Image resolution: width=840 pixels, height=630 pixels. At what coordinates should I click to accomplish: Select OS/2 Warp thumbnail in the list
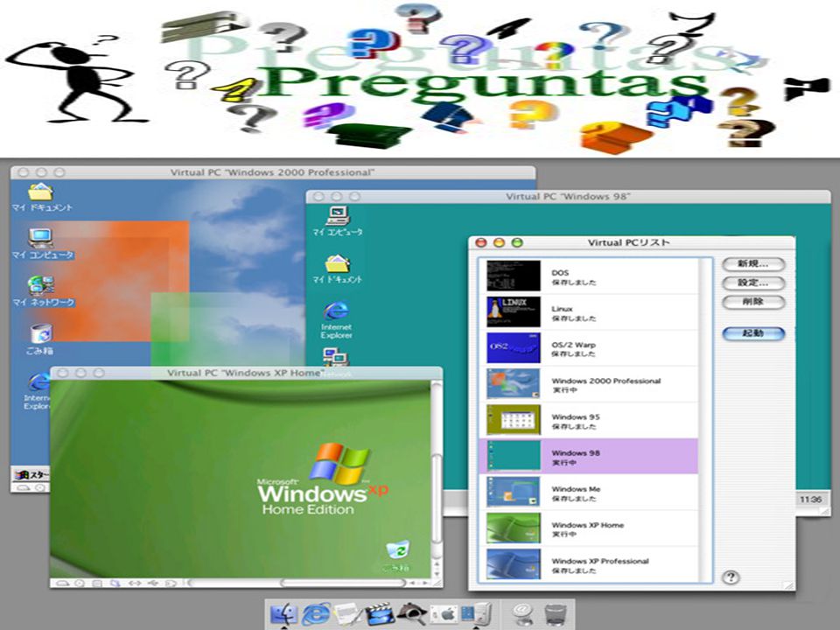coord(514,347)
